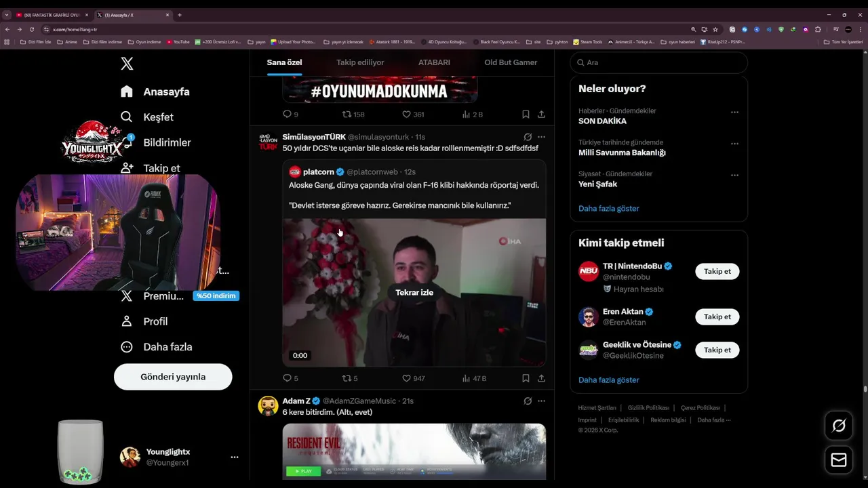Switch to the FANTASTİK GRAFİKLİ YouTube browser tab
The image size is (868, 488).
point(52,15)
